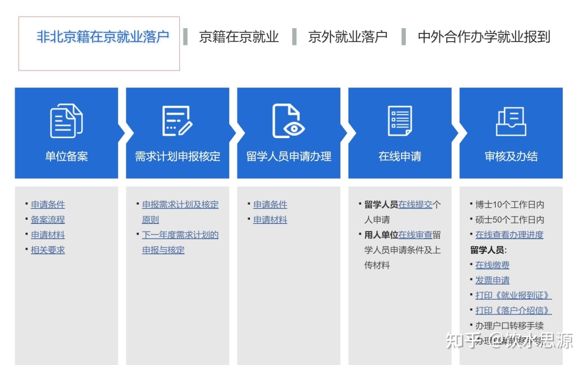Open 下一年度需求计划的申报与核定 link
Viewport: 588px width, 365px height.
[x=180, y=243]
